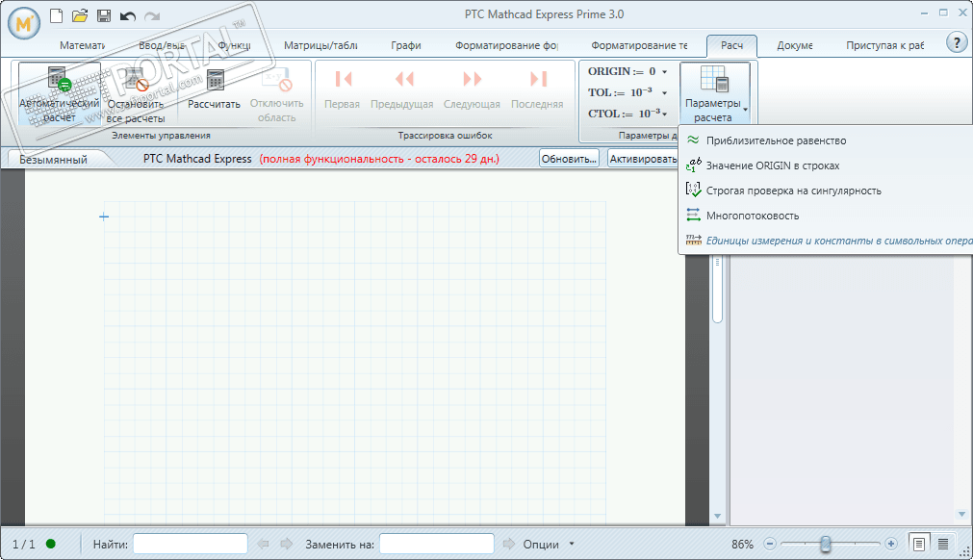973x560 pixels.
Task: Undo the last action
Action: tap(128, 16)
